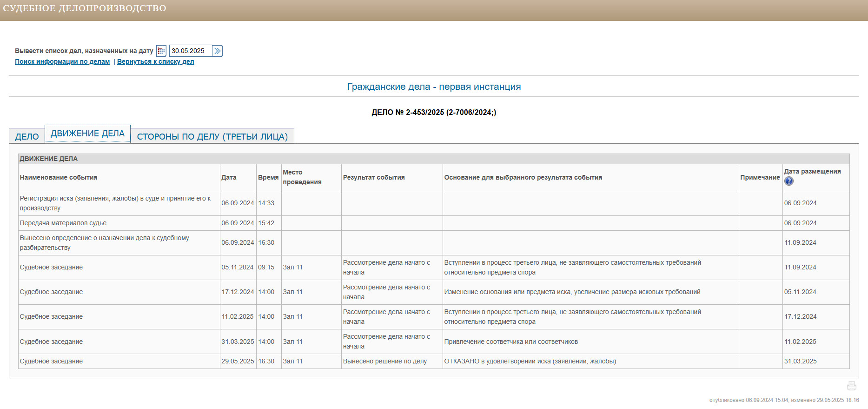Screen dimensions: 868x409
Task: Click the hearing date 11.02.2025 in Дата column
Action: pyautogui.click(x=238, y=316)
